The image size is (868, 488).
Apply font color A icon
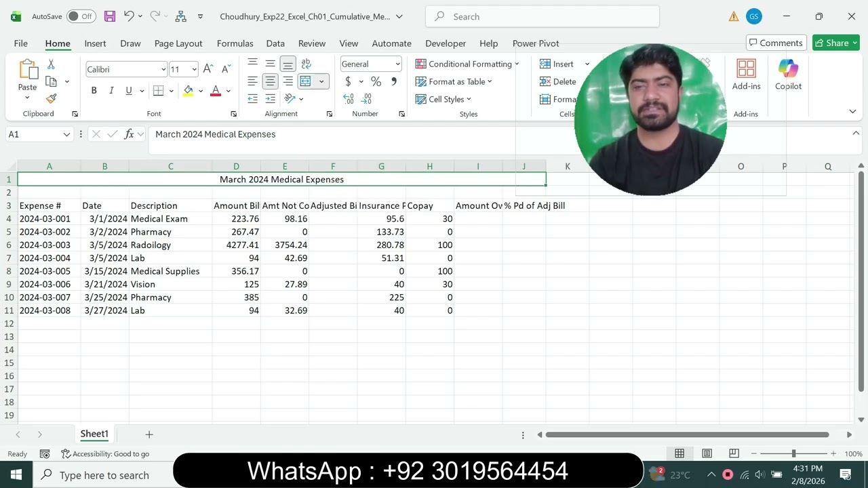[216, 91]
